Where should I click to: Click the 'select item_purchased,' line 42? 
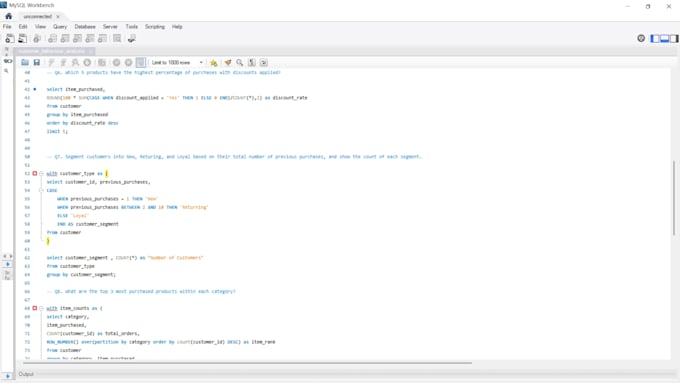[76, 89]
